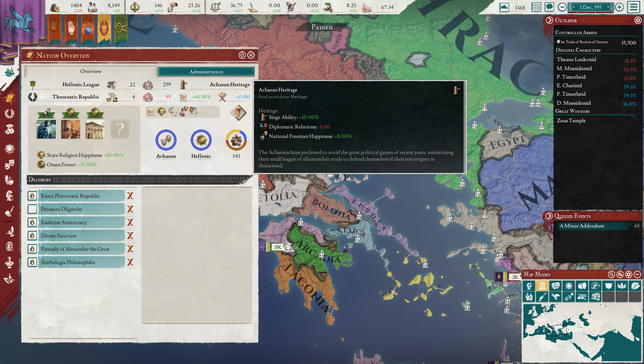
Task: Open Outliner settings gear
Action: 637,20
